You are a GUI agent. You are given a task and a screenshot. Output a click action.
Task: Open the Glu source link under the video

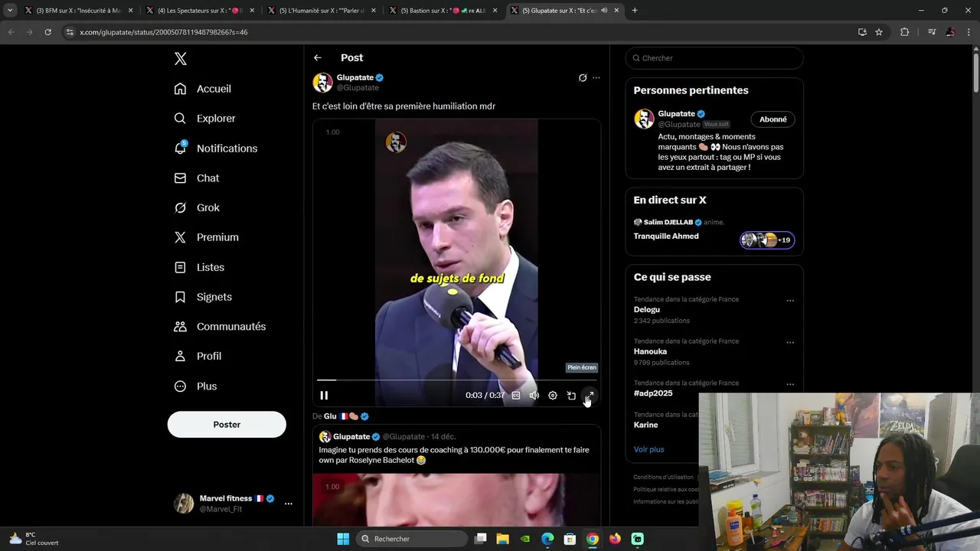tap(346, 416)
